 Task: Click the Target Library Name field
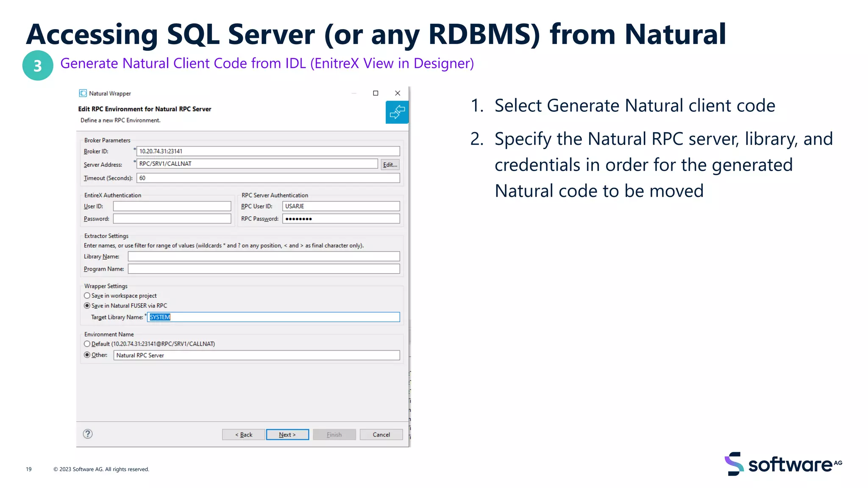(x=273, y=317)
